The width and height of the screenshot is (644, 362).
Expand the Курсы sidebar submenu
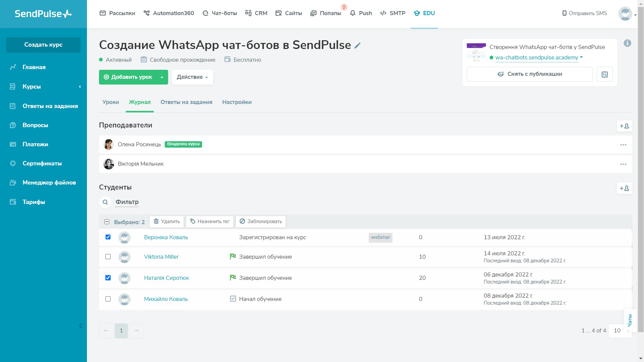tap(80, 87)
